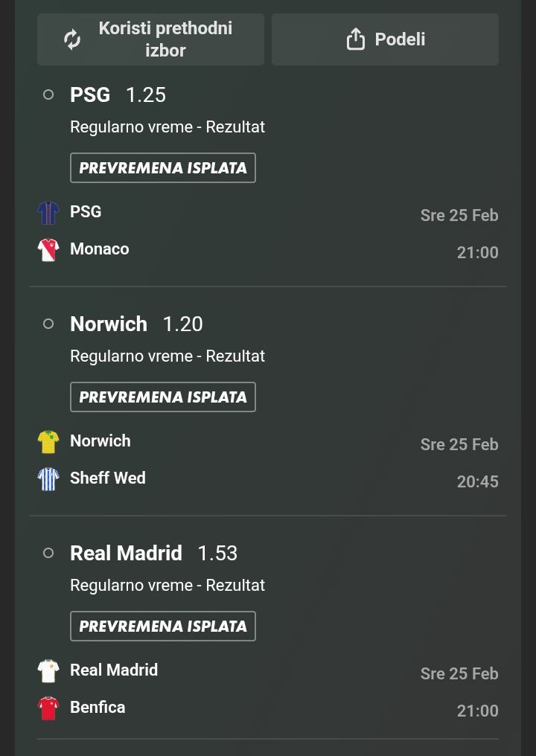
Task: Click the 20:45 kickoff time for Norwich match
Action: tap(477, 481)
